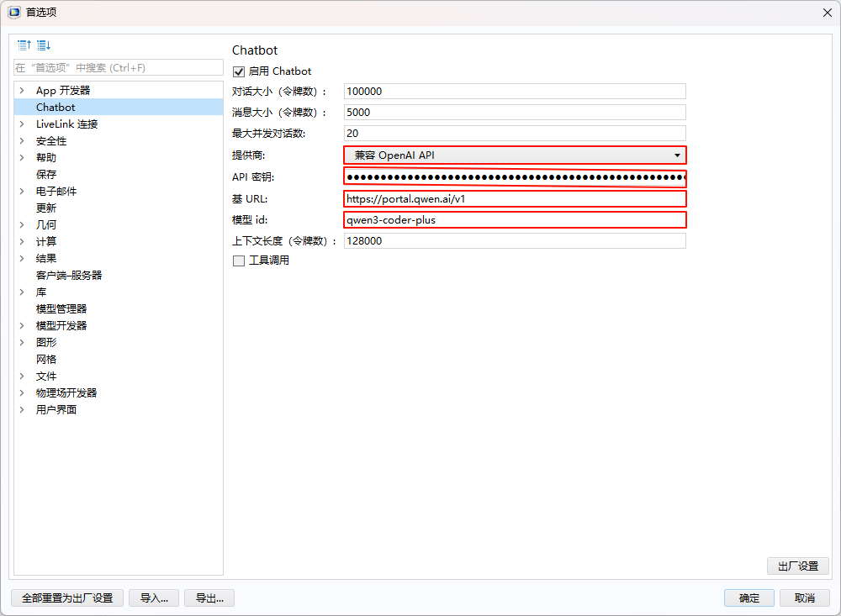The image size is (841, 616).
Task: Click the 消息大小 field showing 5000
Action: pos(515,112)
